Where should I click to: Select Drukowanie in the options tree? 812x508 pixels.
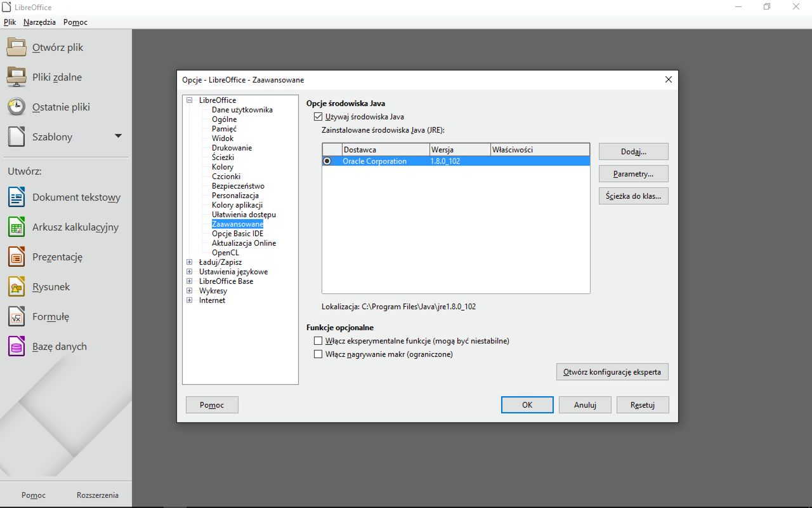click(x=232, y=148)
